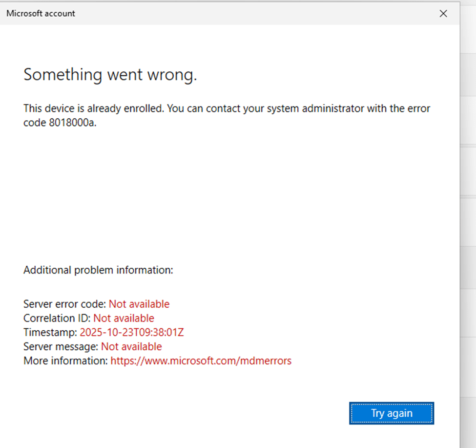Close the Microsoft account dialog
Viewport: 476px width, 448px height.
point(443,14)
